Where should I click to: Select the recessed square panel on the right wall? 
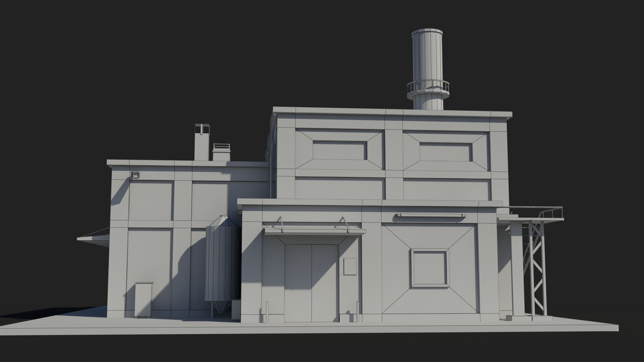coord(429,267)
